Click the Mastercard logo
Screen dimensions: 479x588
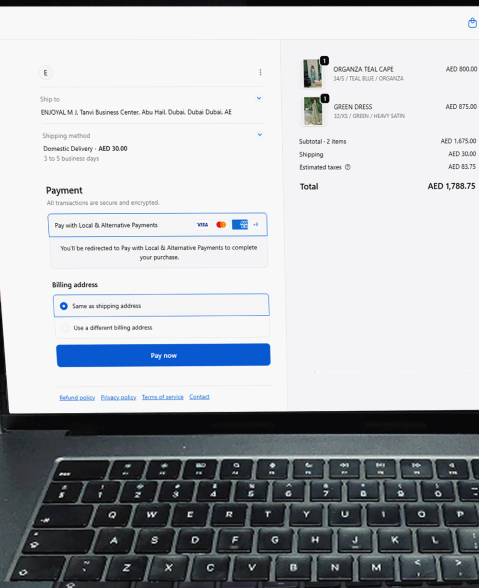click(x=221, y=225)
